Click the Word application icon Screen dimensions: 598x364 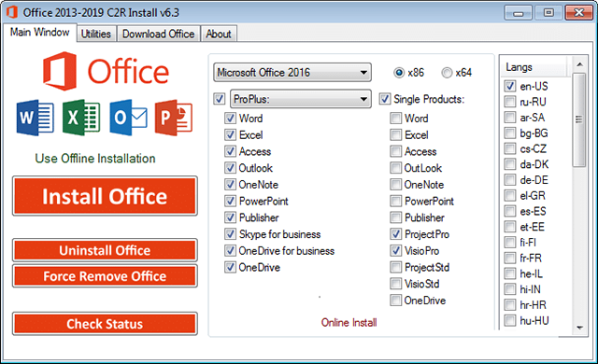coord(36,118)
